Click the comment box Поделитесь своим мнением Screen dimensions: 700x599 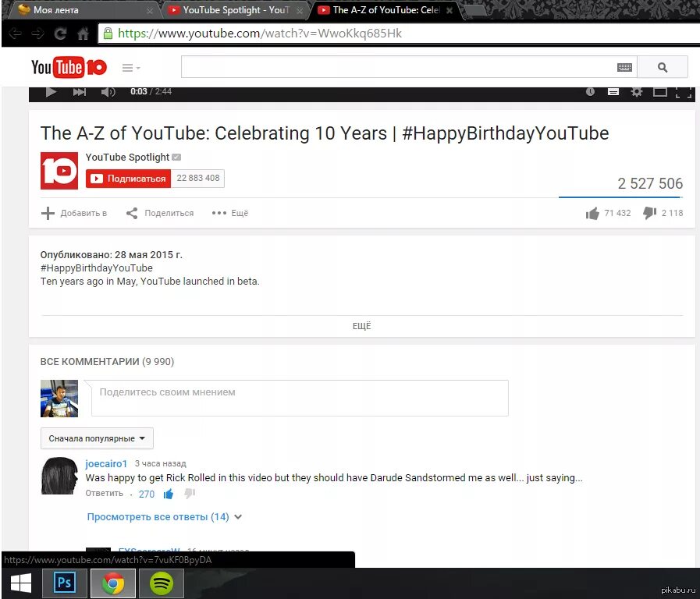click(300, 399)
